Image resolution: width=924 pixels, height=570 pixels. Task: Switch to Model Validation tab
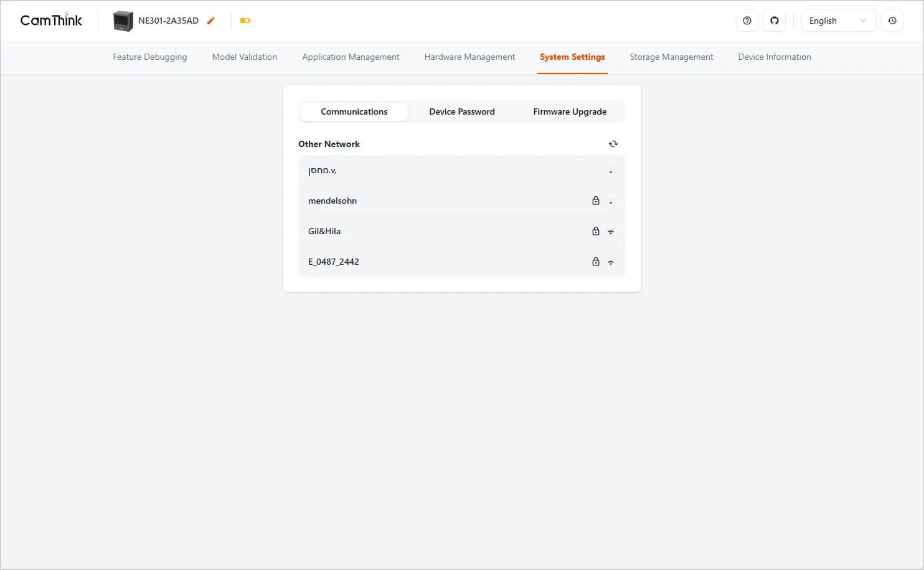(x=245, y=57)
